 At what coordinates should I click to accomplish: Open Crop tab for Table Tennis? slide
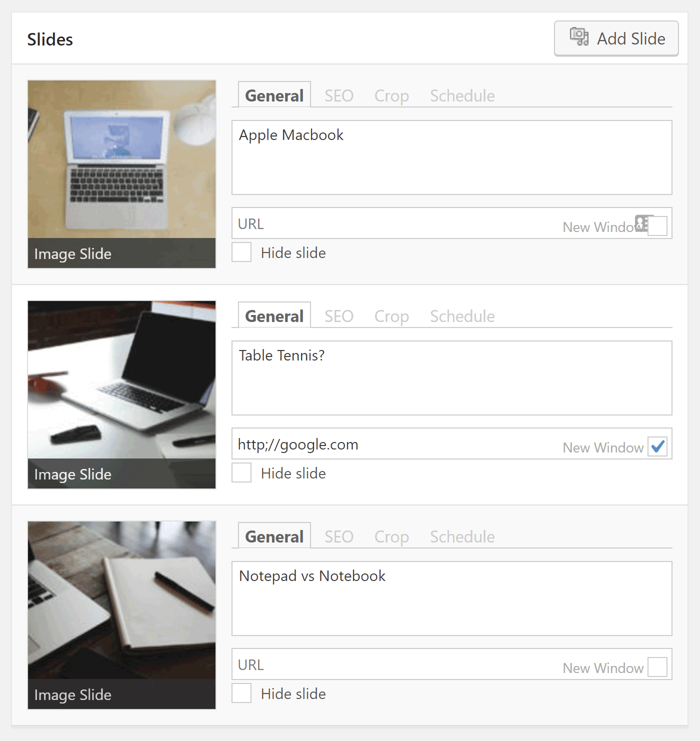(x=391, y=316)
